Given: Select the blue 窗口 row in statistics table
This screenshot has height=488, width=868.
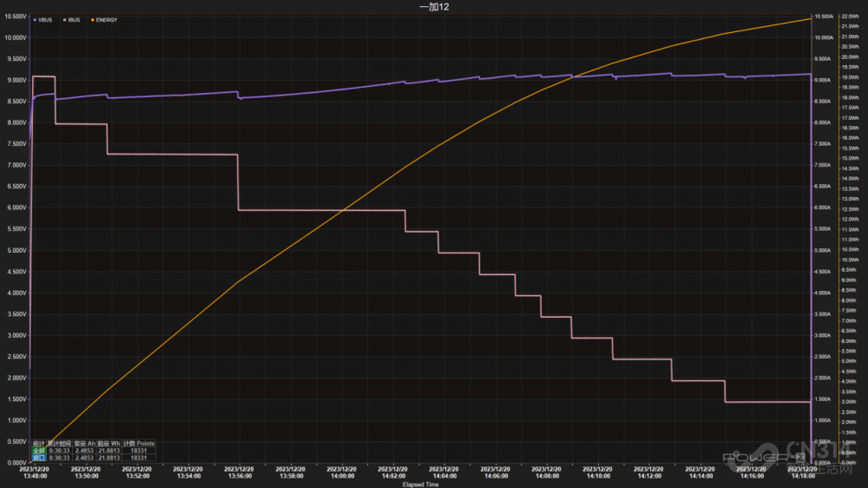Looking at the screenshot, I should coord(38,458).
